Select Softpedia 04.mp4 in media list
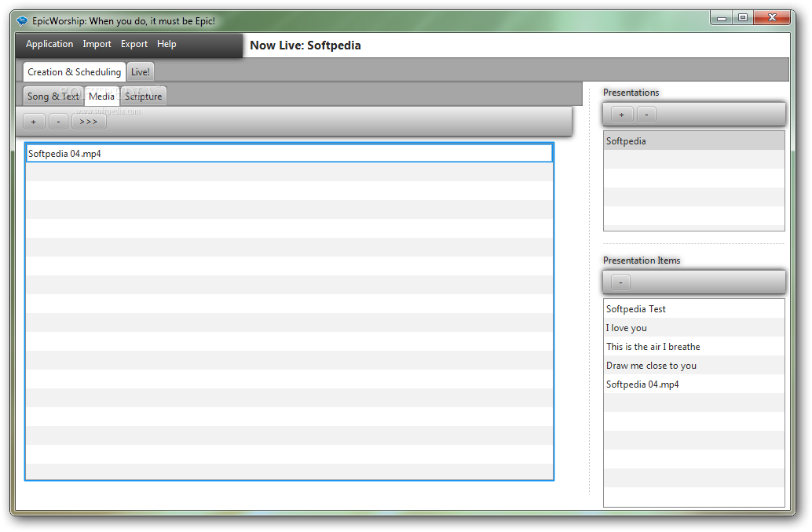This screenshot has height=532, width=812. pos(290,154)
